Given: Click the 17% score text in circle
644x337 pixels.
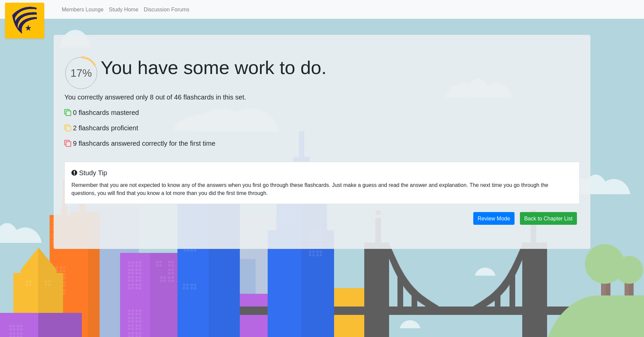Looking at the screenshot, I should tap(81, 73).
